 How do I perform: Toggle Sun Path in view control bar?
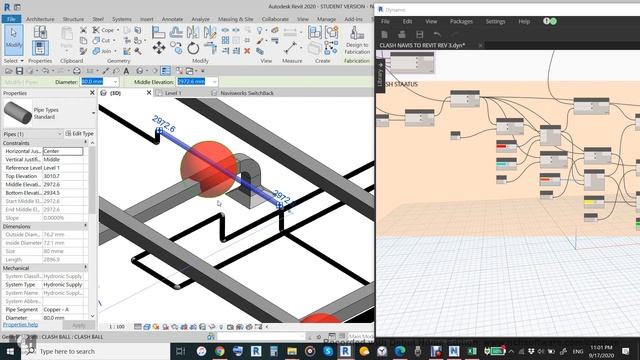click(156, 327)
